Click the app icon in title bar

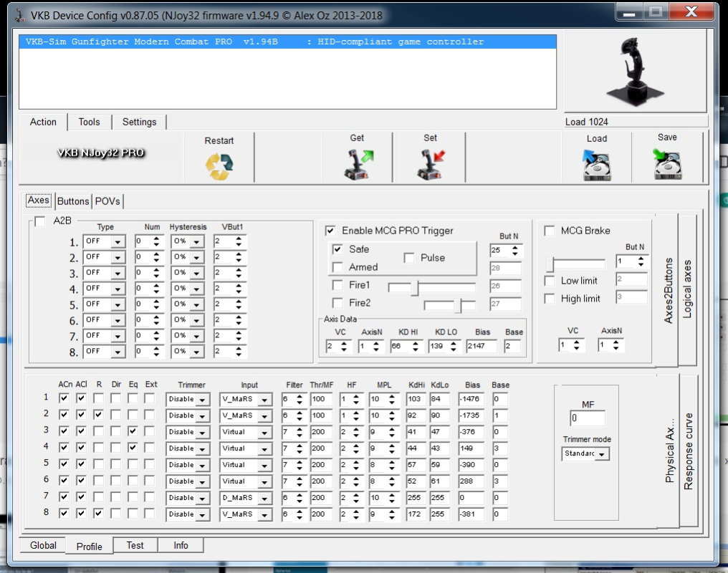tap(20, 15)
